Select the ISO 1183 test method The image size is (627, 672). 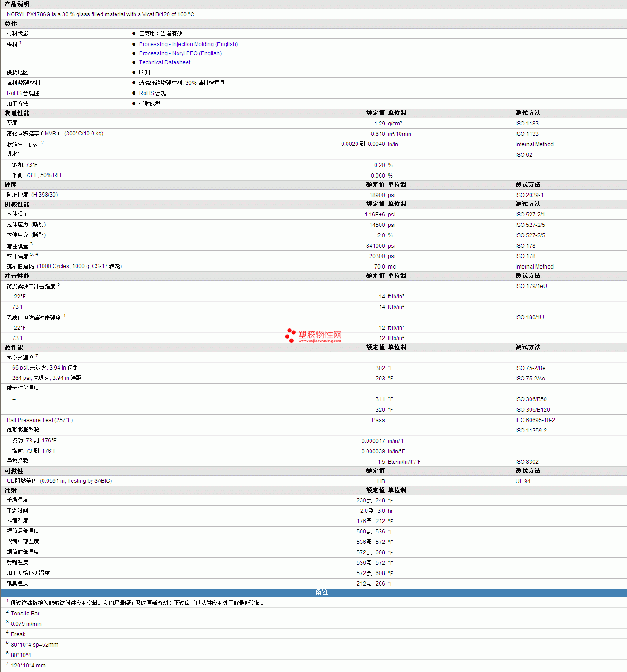527,124
